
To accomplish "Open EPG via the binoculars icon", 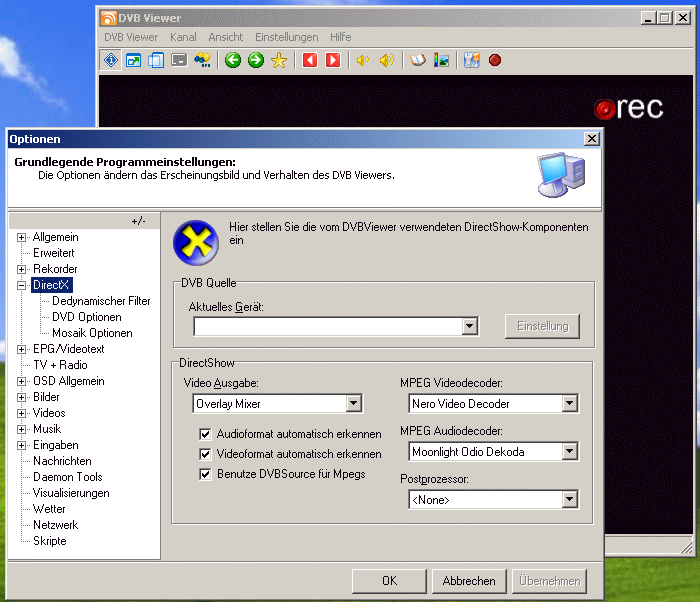I will click(202, 60).
